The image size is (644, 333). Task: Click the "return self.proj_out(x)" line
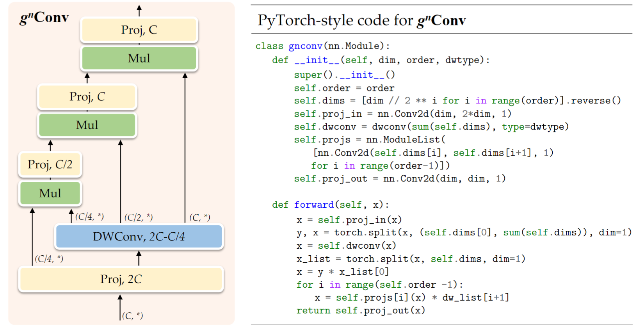tap(361, 310)
